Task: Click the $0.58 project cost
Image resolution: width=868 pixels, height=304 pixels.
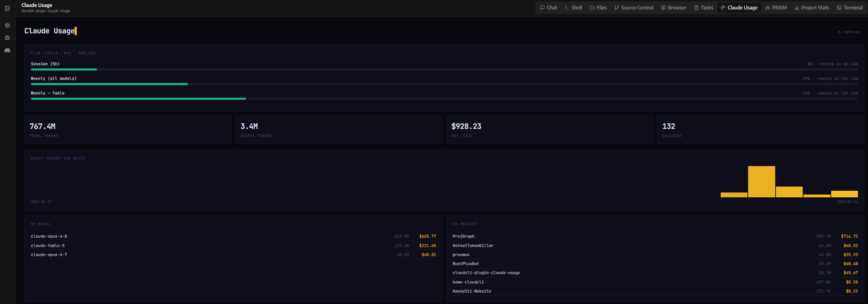Action: point(852,282)
